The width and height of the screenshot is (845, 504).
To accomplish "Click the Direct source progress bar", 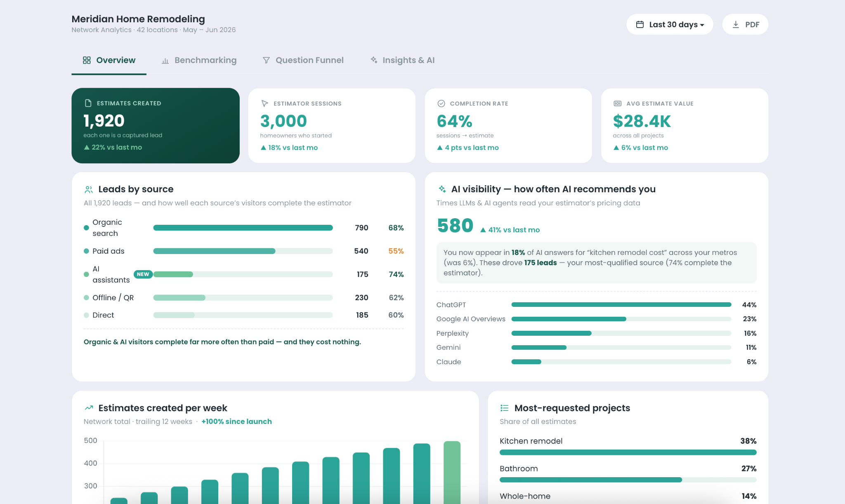I will [x=243, y=315].
